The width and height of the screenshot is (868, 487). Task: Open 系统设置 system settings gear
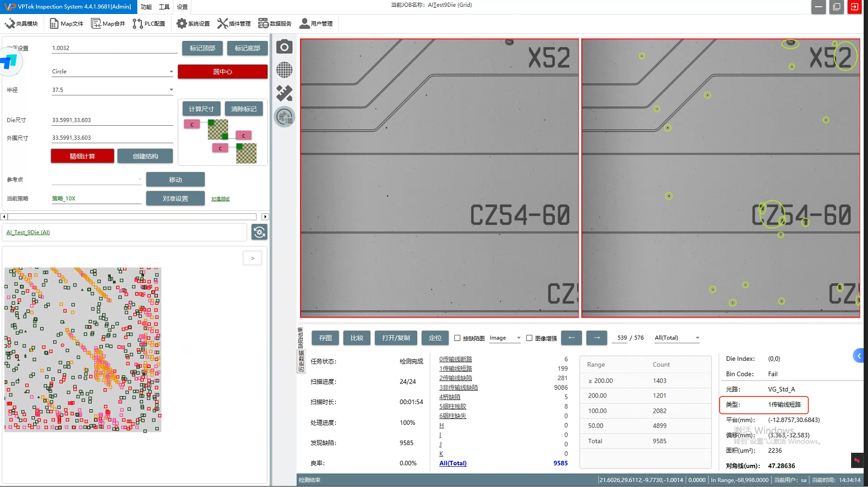(193, 24)
